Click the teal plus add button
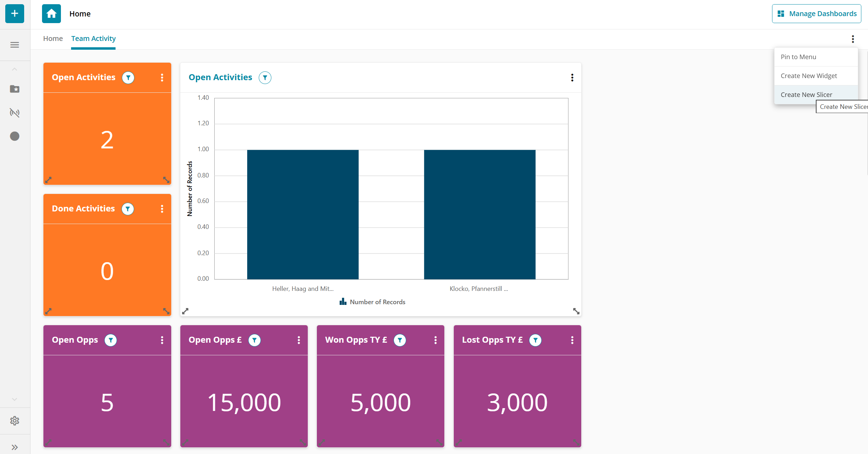Viewport: 868px width, 454px height. coord(15,14)
